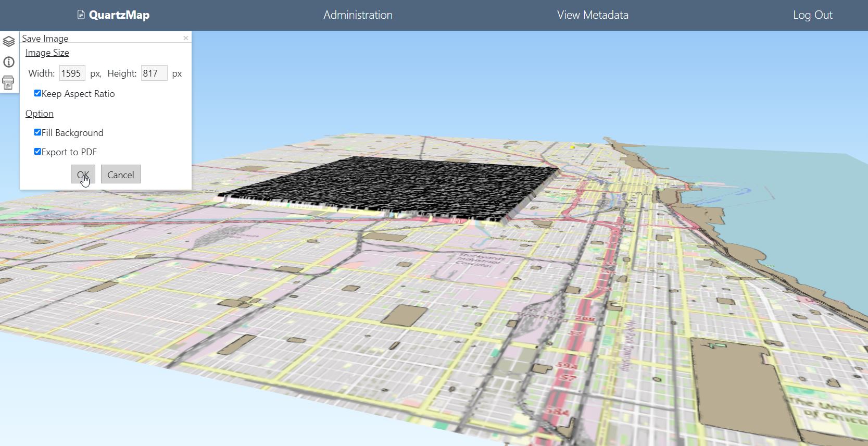The width and height of the screenshot is (868, 446).
Task: Disable Export to PDF checkbox
Action: tap(37, 152)
